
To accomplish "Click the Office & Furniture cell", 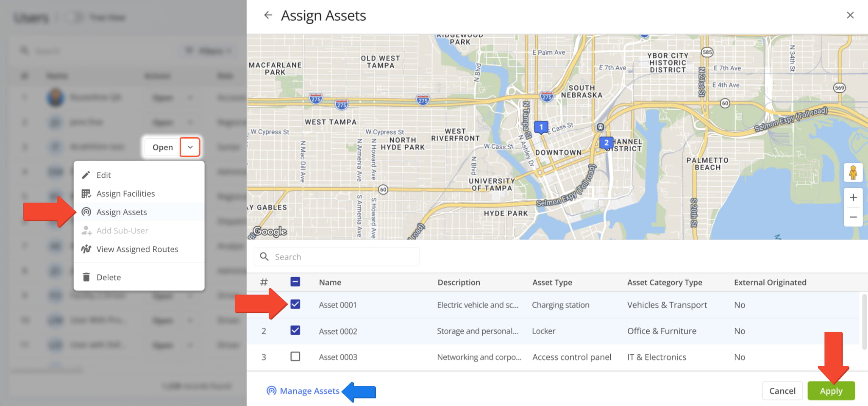I will (x=662, y=331).
